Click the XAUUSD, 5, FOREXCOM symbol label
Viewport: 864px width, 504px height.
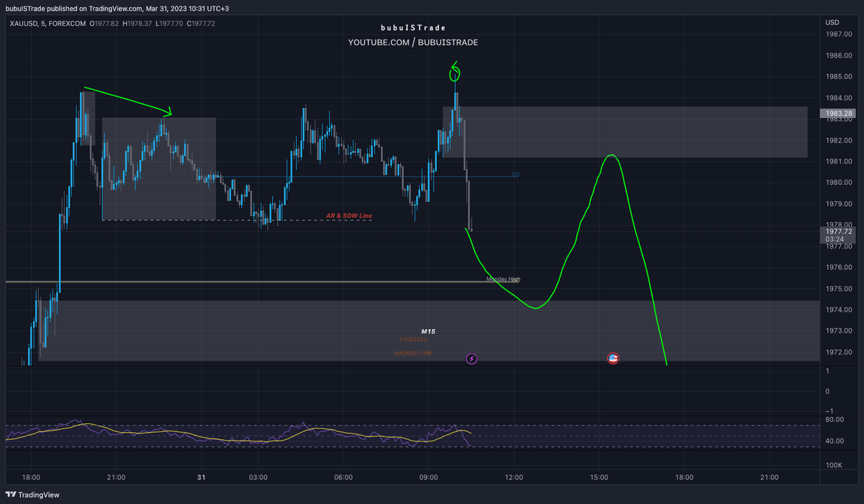48,24
